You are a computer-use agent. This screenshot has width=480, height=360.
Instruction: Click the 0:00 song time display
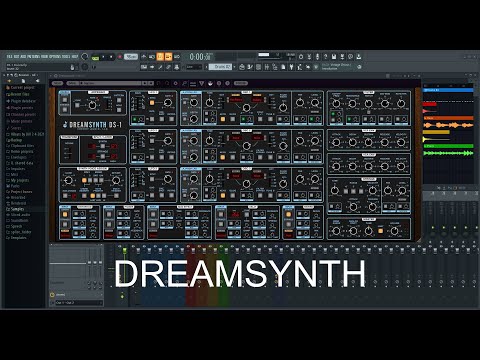[x=200, y=57]
